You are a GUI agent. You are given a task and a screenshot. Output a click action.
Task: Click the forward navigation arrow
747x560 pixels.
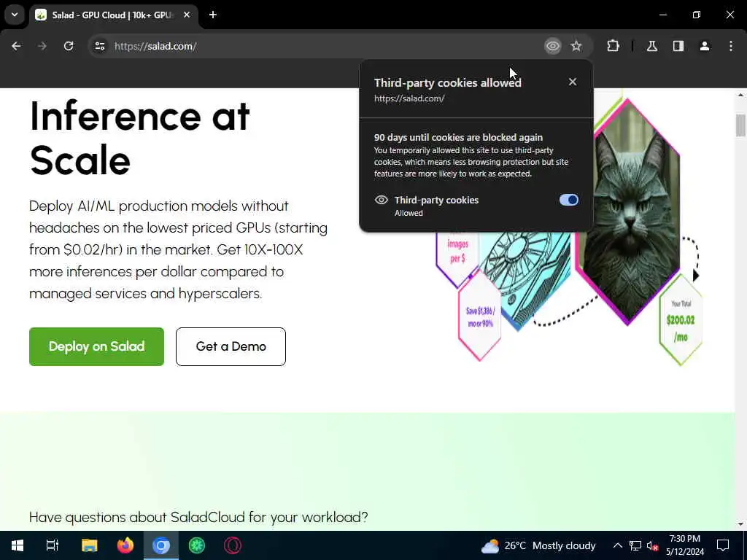tap(42, 46)
